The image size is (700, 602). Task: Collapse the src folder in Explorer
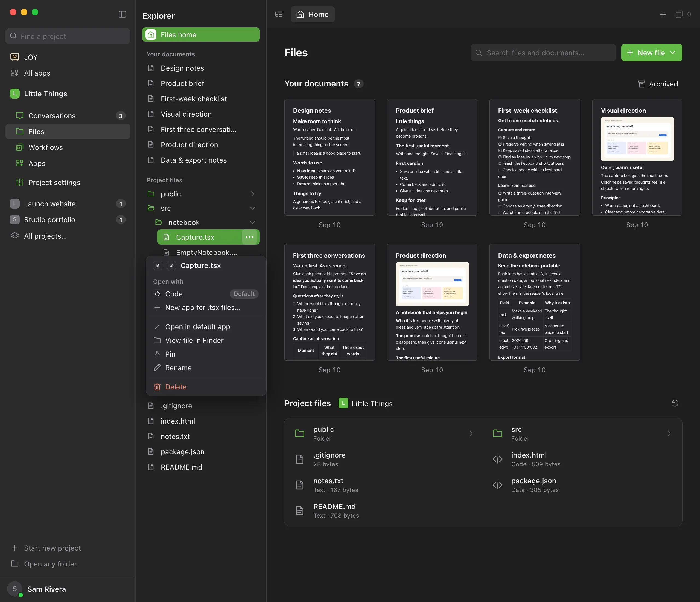coord(252,208)
